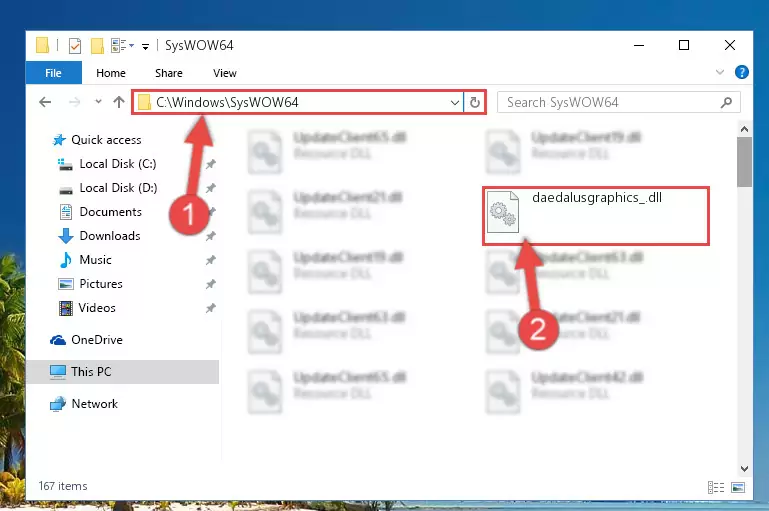The image size is (769, 511).
Task: Click the pin icon beside Downloads
Action: click(x=210, y=236)
